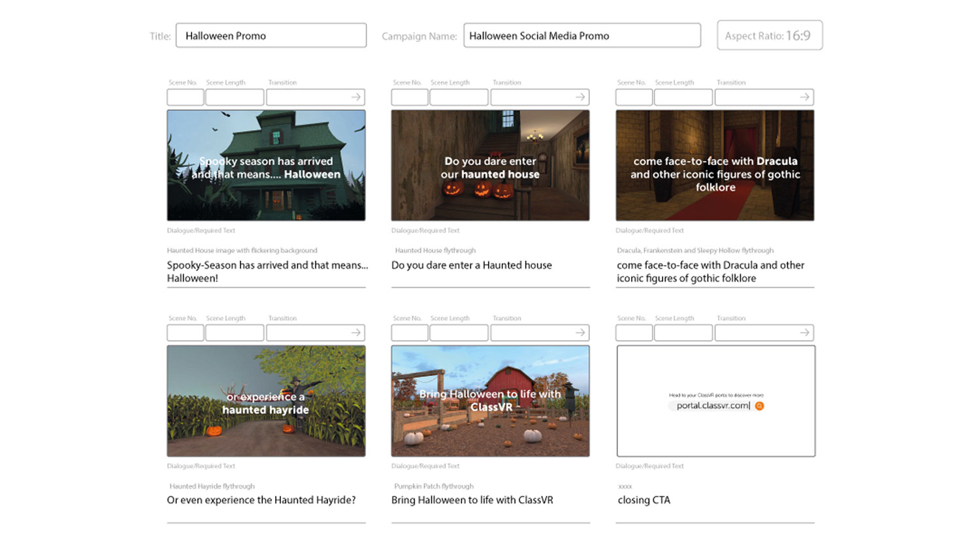
Task: Click Scene Length box above haunted house exterior
Action: (235, 97)
